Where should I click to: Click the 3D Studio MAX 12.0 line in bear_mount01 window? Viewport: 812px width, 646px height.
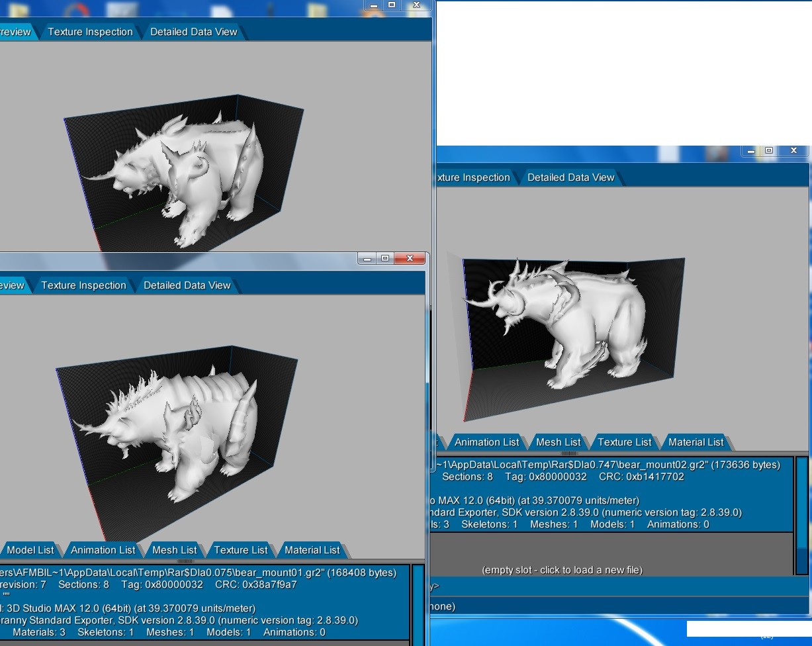(x=128, y=608)
